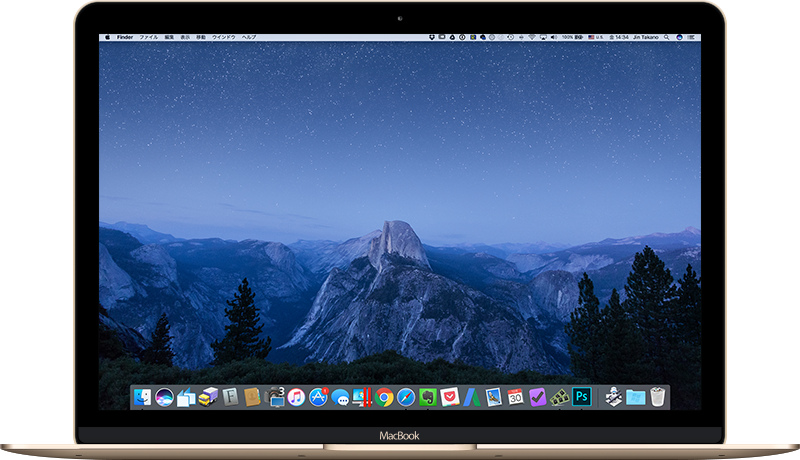Open Google AdWords icon in Dock
The width and height of the screenshot is (800, 460).
pyautogui.click(x=472, y=397)
